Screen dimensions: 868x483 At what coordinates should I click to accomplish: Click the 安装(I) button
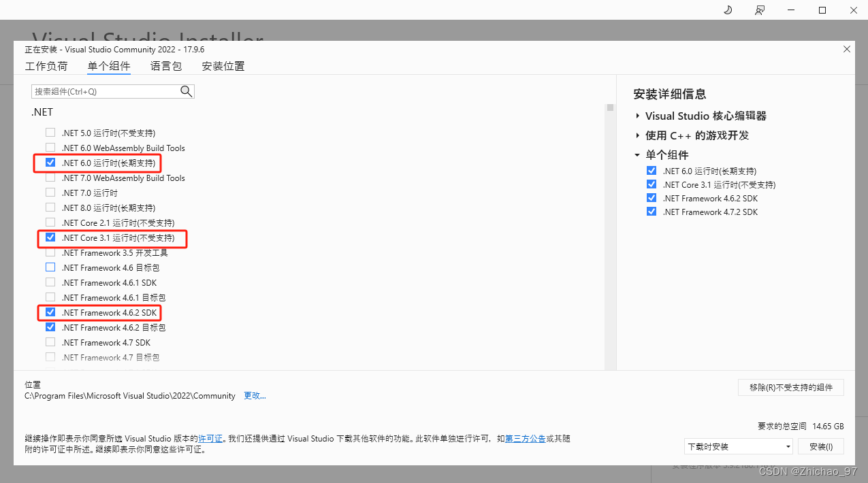[821, 447]
